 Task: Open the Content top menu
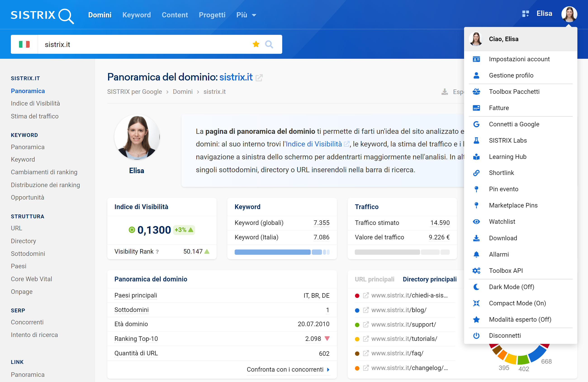(x=175, y=15)
